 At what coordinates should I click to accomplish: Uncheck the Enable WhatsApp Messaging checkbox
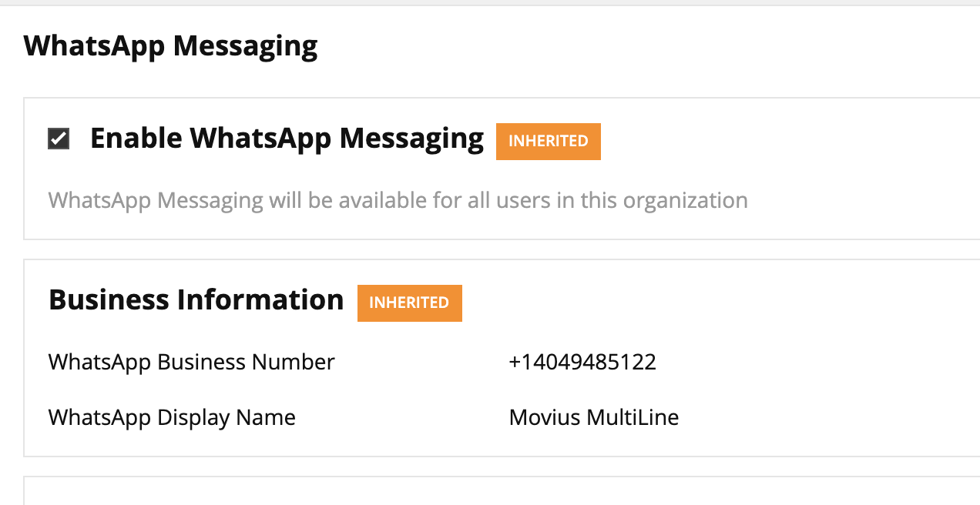[59, 139]
